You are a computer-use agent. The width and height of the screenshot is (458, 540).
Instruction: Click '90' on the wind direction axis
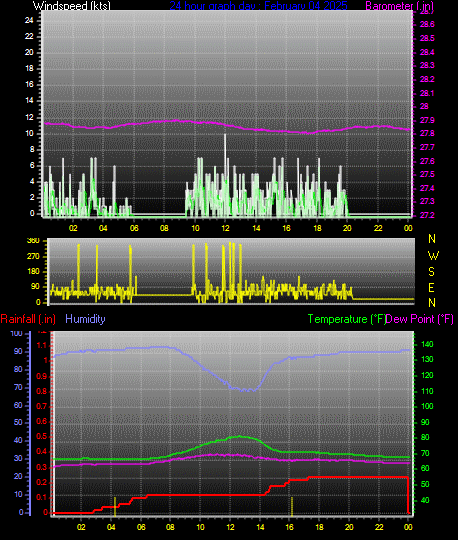pos(35,287)
